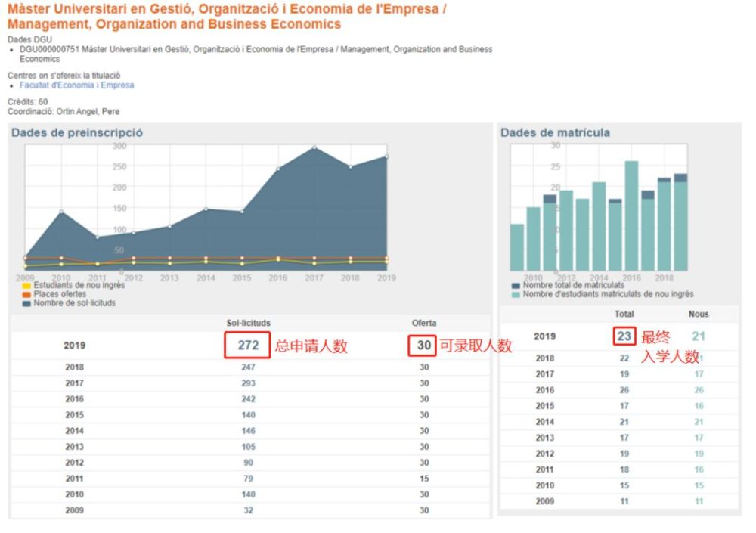Click the 'Dades de preinscripció' section title

coord(77,132)
